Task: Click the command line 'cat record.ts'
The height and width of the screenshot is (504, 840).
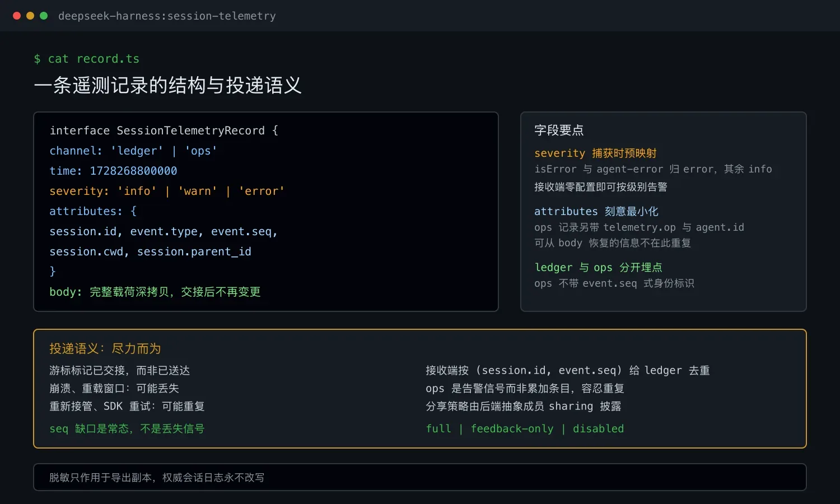Action: click(87, 59)
